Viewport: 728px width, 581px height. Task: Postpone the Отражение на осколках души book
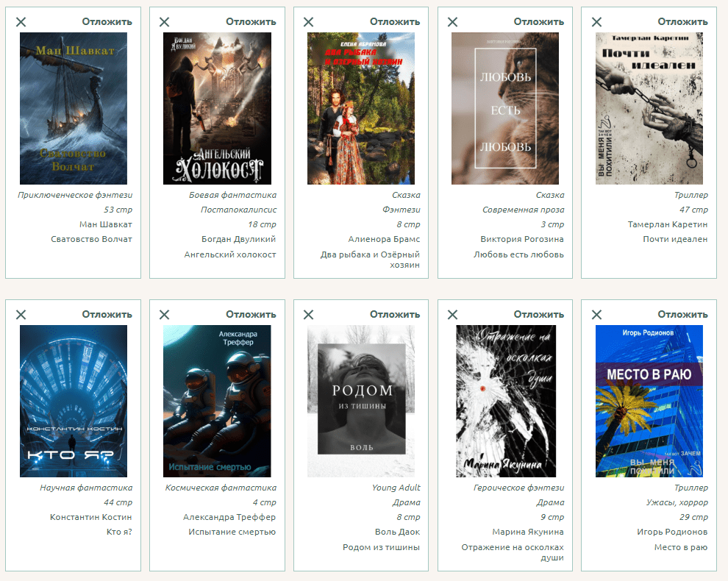[538, 314]
